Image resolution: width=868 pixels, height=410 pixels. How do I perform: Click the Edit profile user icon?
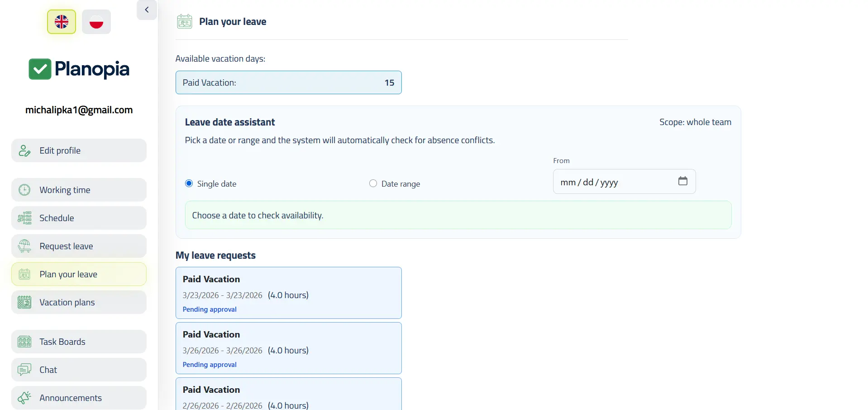click(x=24, y=151)
